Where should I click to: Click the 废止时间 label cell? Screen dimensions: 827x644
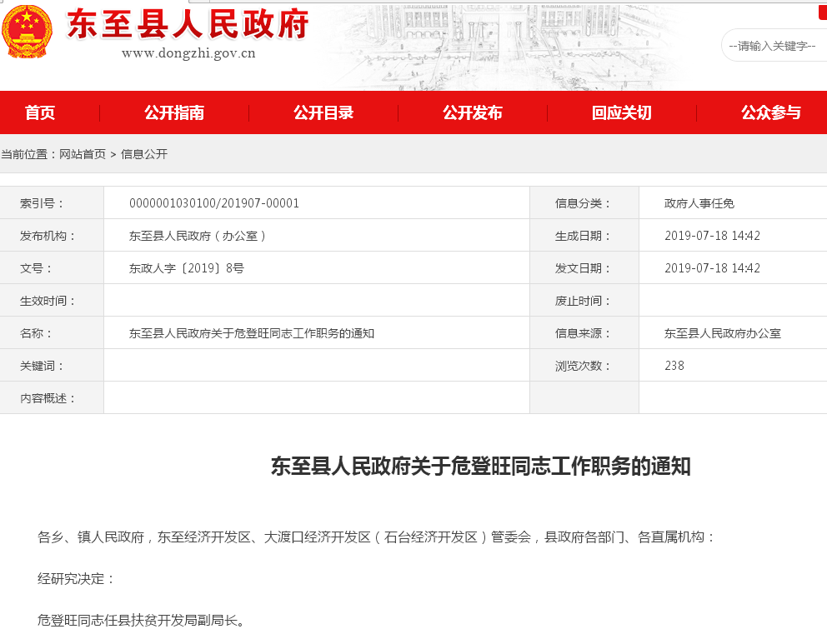tap(584, 301)
